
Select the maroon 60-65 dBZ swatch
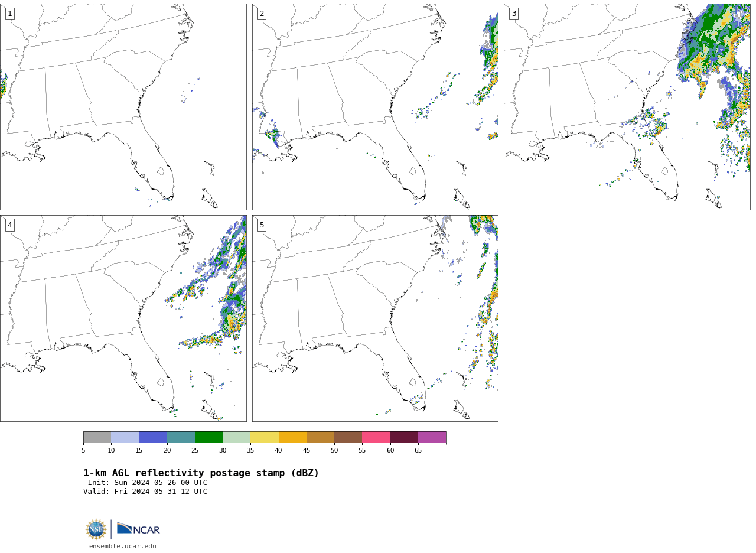pos(404,437)
